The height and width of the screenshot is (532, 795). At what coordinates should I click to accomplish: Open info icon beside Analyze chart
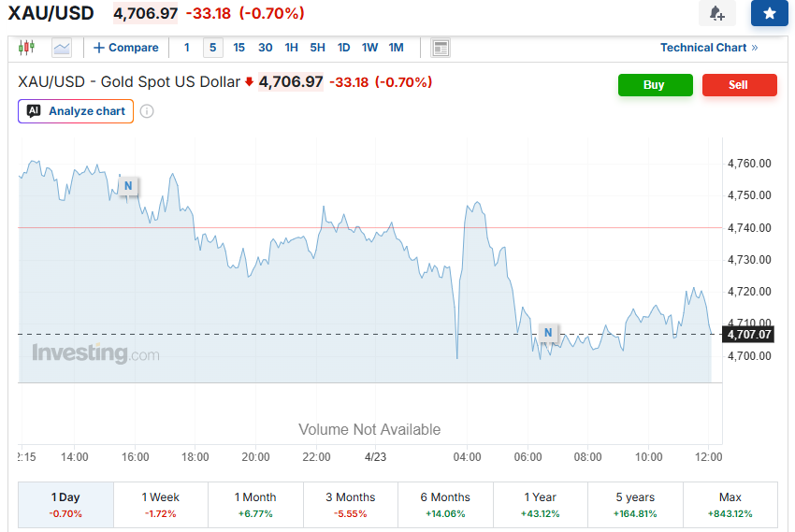[147, 111]
